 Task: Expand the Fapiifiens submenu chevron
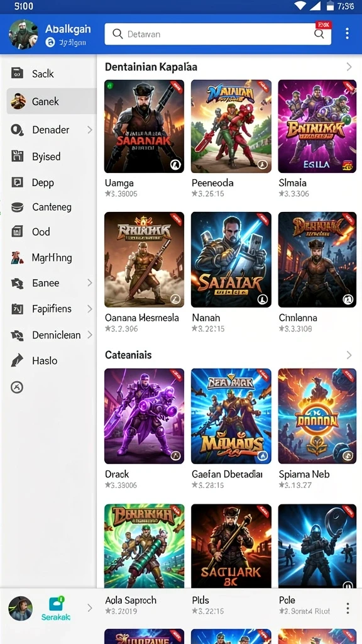pyautogui.click(x=89, y=309)
